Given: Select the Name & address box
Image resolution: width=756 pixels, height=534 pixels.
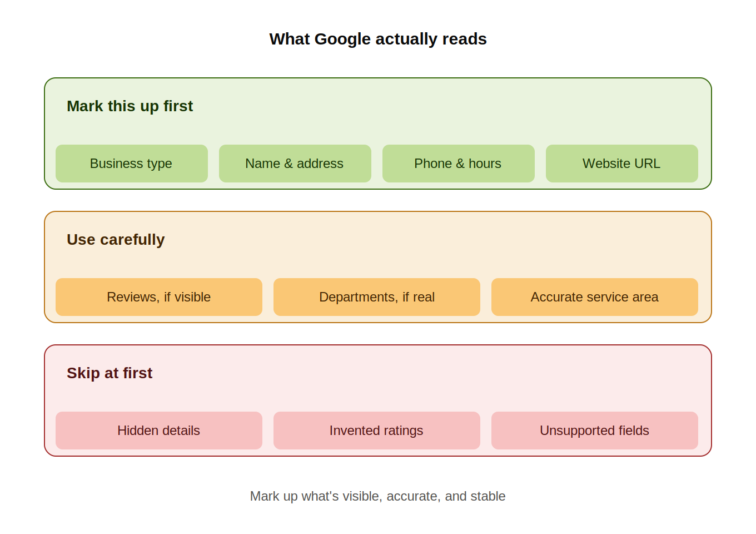Looking at the screenshot, I should (x=295, y=164).
